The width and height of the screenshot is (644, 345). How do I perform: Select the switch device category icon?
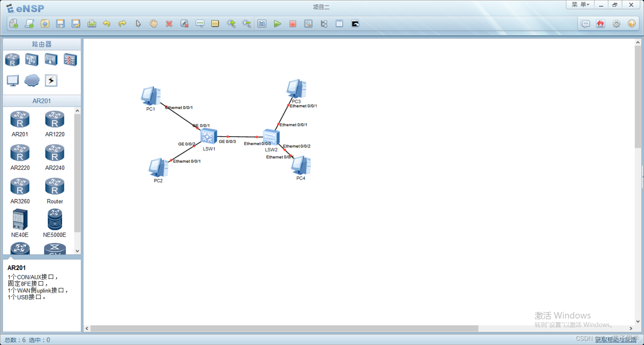click(32, 60)
